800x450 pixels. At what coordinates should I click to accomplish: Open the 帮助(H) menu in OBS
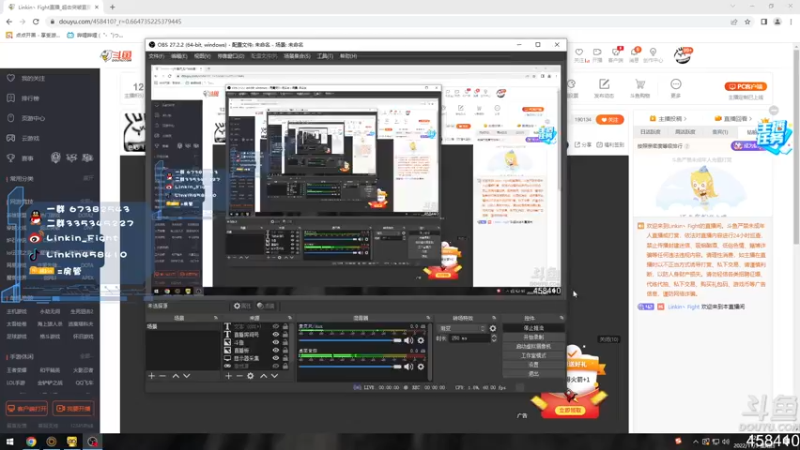tap(348, 56)
